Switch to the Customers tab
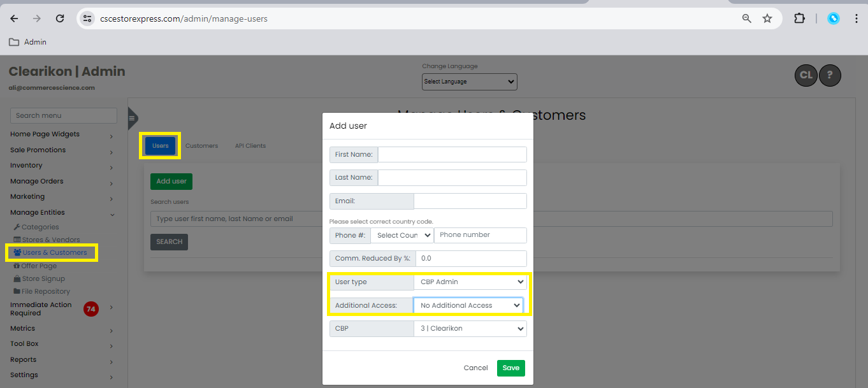Viewport: 868px width, 388px height. (x=201, y=146)
